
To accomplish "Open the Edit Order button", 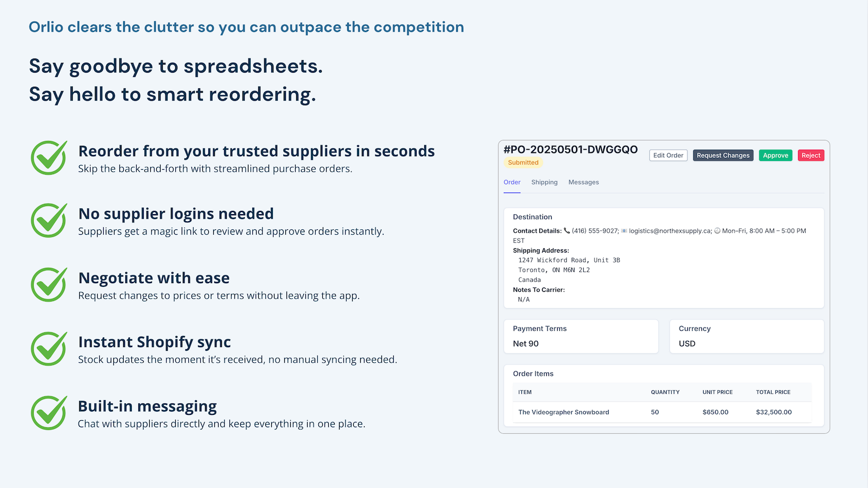I will pos(668,156).
